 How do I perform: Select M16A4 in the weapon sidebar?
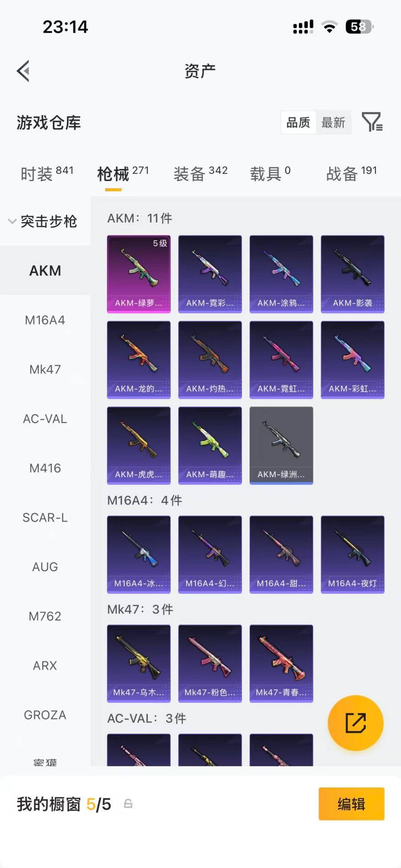point(45,320)
